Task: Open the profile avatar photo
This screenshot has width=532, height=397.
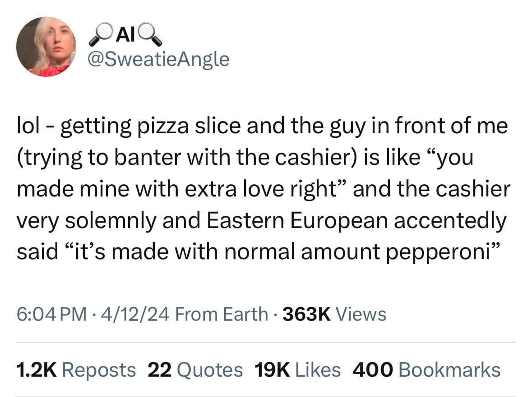Action: pyautogui.click(x=46, y=47)
